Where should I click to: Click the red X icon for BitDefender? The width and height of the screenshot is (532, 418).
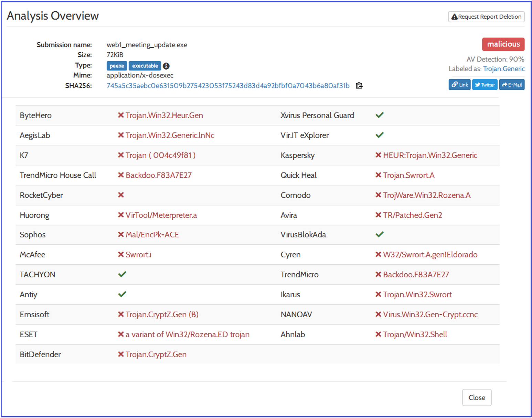[x=121, y=354]
